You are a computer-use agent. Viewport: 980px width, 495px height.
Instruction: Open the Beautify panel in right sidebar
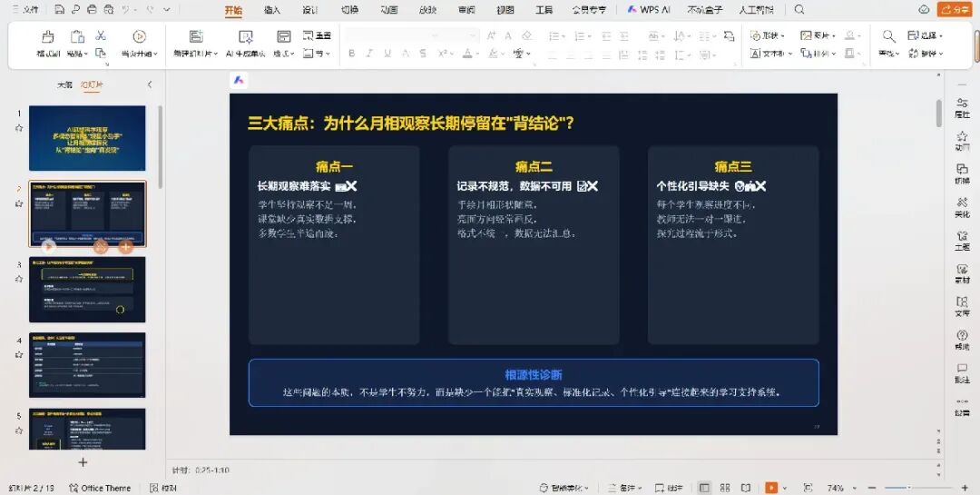pos(962,207)
